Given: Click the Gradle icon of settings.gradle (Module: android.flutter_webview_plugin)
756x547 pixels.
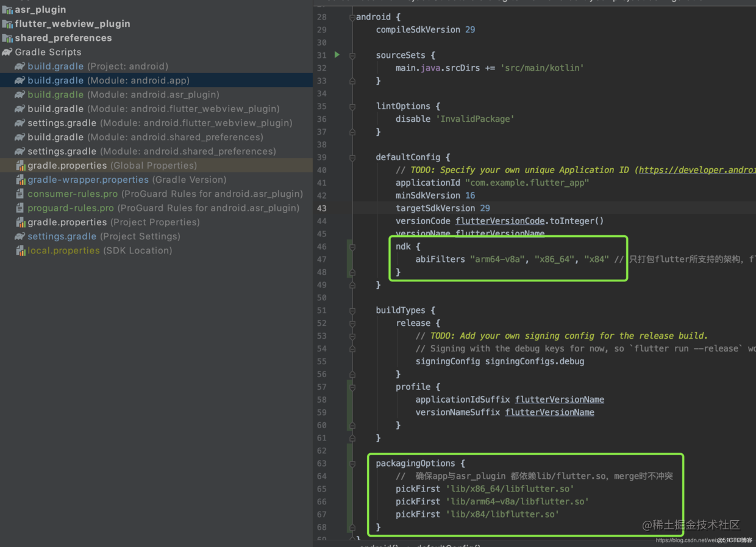Looking at the screenshot, I should click(20, 123).
